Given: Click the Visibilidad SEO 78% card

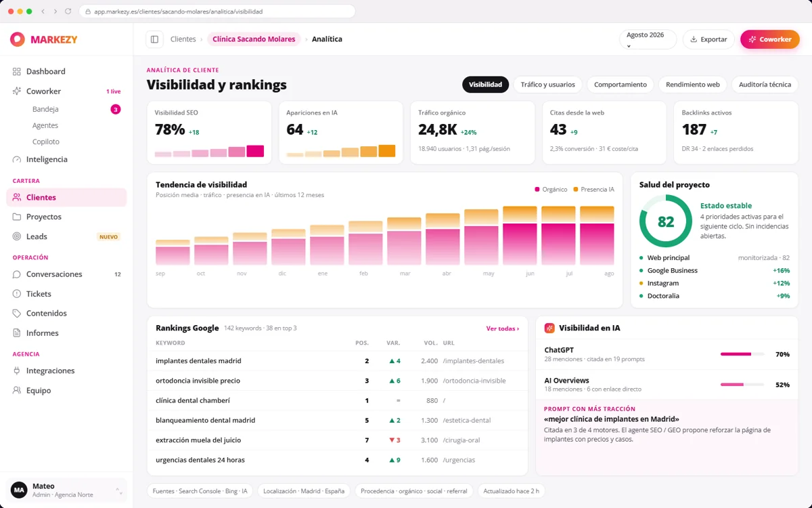Looking at the screenshot, I should click(x=209, y=133).
